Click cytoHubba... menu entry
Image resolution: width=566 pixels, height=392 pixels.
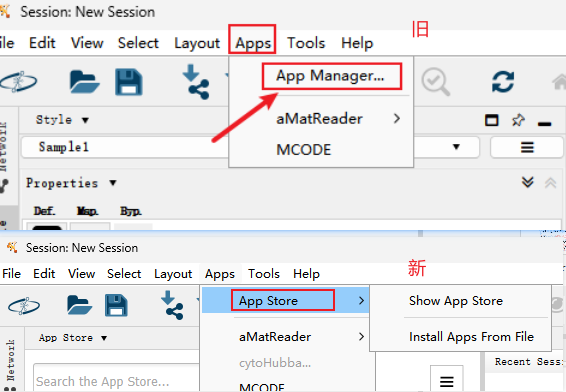click(275, 363)
